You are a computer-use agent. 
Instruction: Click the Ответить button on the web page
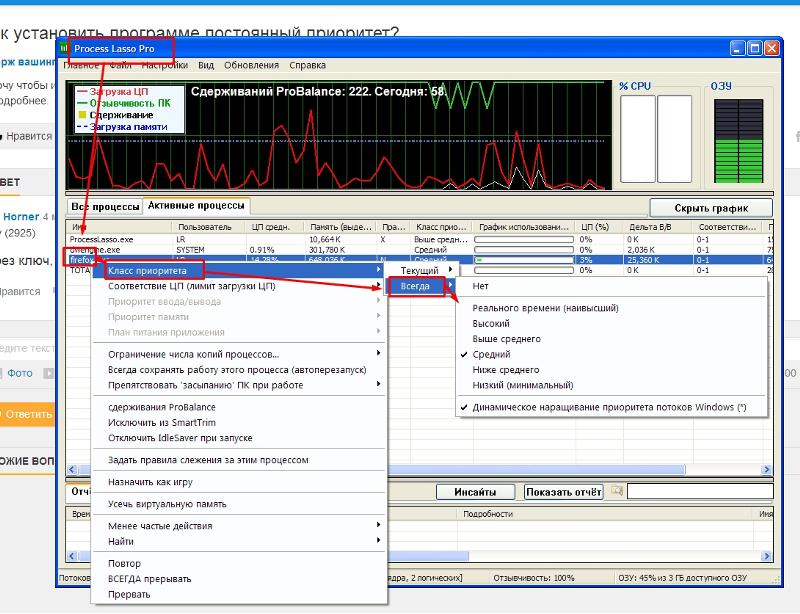[x=28, y=414]
